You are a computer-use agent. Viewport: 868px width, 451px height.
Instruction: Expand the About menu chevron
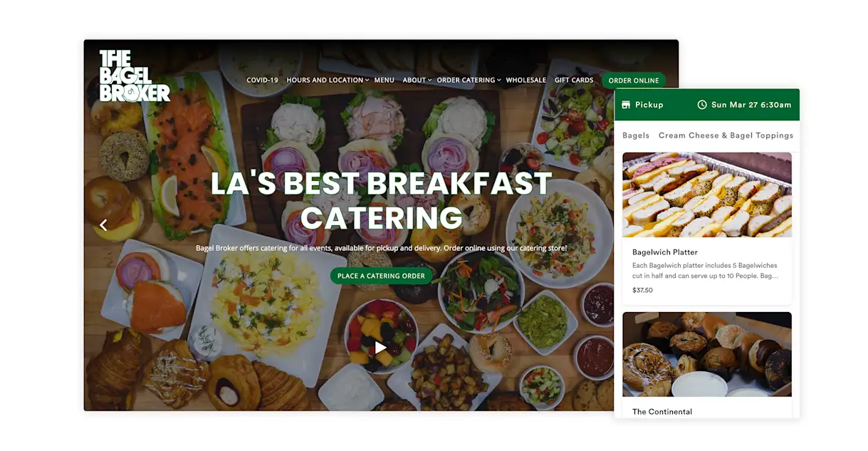pos(429,81)
